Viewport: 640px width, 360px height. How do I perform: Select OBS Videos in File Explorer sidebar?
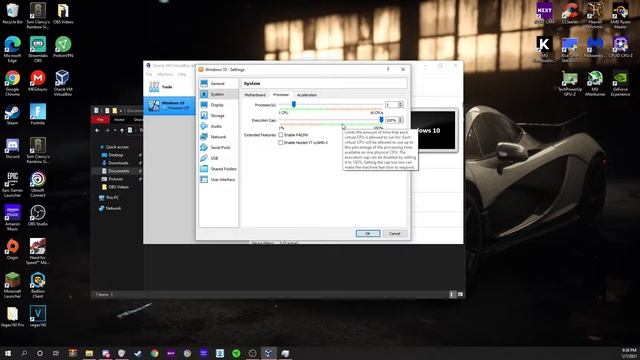coord(118,187)
